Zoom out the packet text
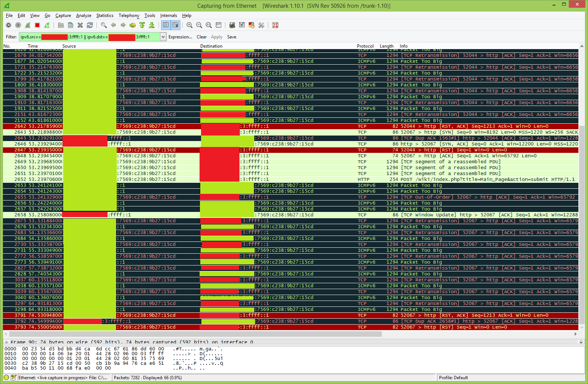The image size is (588, 384). (199, 25)
